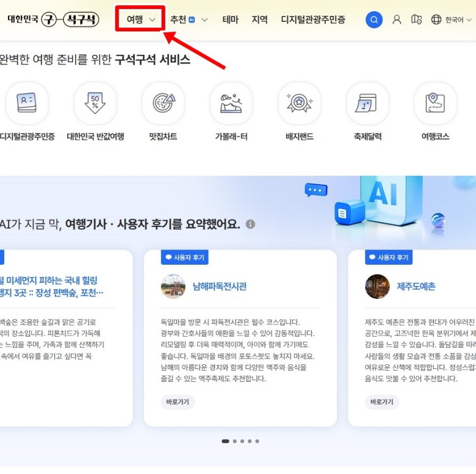Viewport: 476px width, 474px height.
Task: Click the 제주도 예촌은 전통과 review text
Action: point(420,350)
